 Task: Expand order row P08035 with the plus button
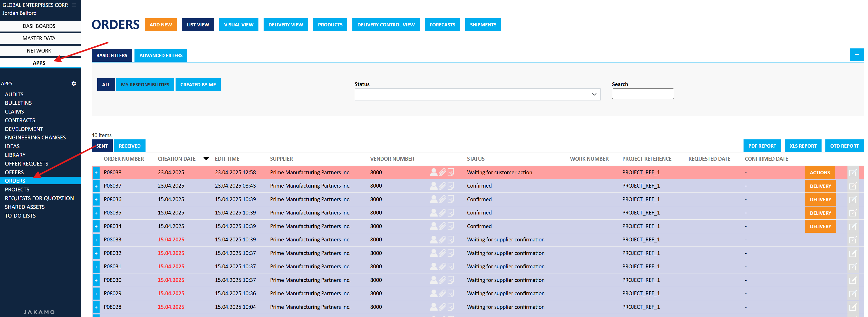[96, 213]
